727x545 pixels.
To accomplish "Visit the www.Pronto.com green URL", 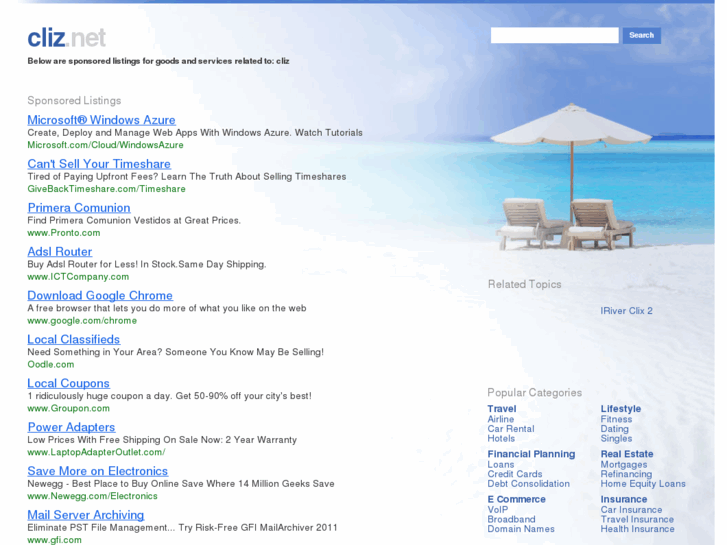I will (64, 233).
